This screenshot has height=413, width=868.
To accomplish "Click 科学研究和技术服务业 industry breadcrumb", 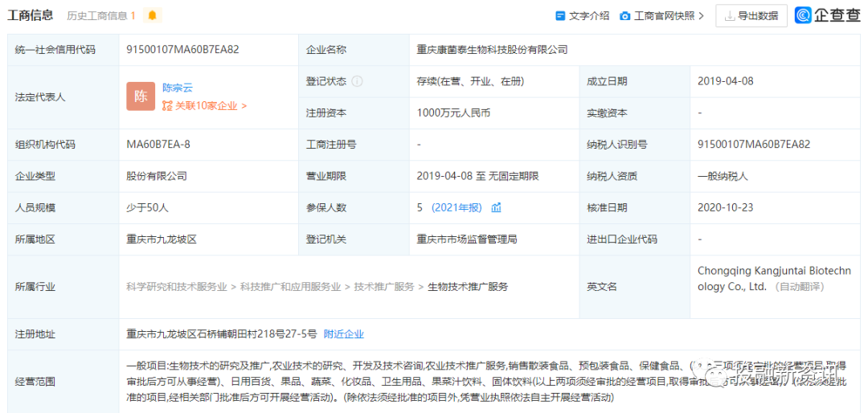I will tap(177, 287).
